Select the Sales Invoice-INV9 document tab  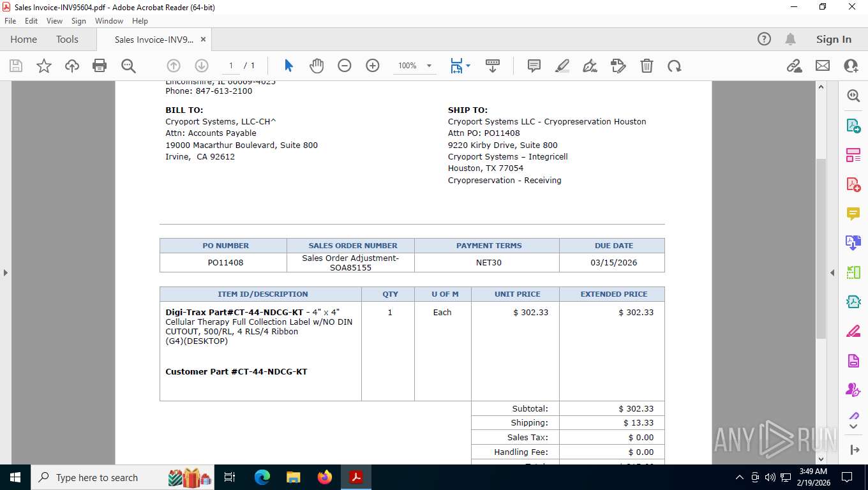(x=154, y=40)
